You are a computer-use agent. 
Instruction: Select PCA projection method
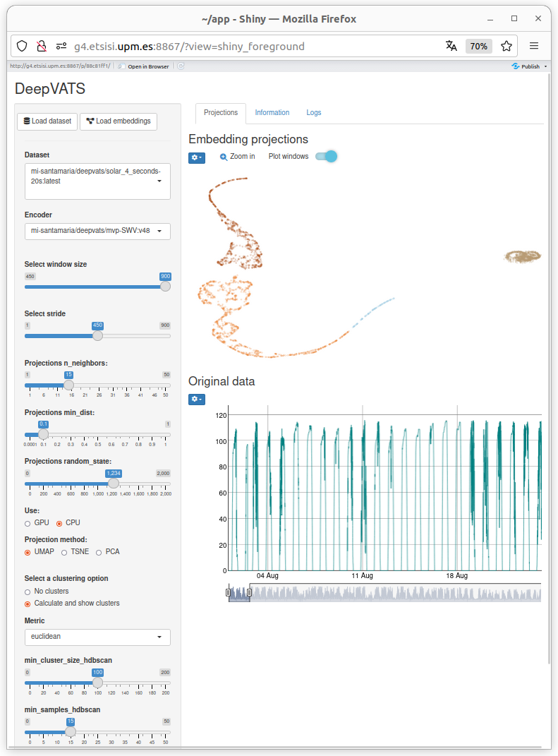99,553
